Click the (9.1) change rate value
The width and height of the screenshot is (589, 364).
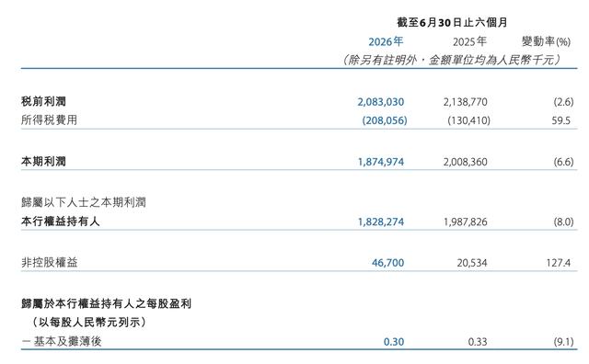563,342
